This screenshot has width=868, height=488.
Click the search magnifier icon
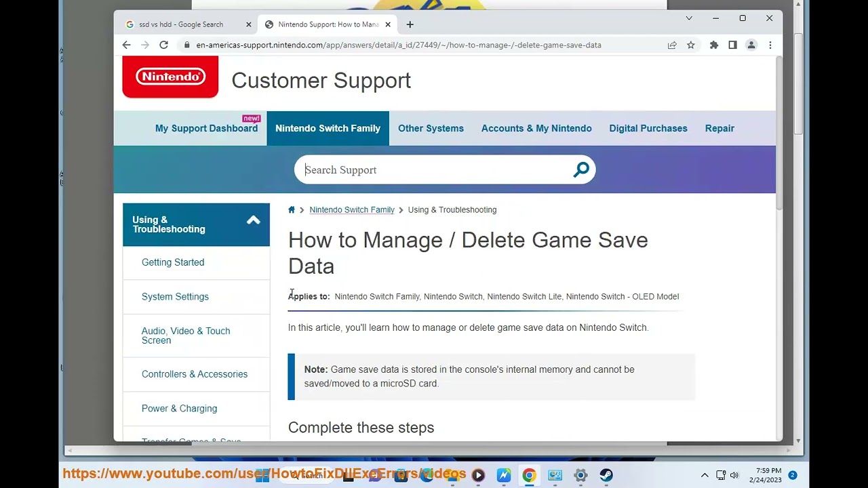(x=581, y=170)
